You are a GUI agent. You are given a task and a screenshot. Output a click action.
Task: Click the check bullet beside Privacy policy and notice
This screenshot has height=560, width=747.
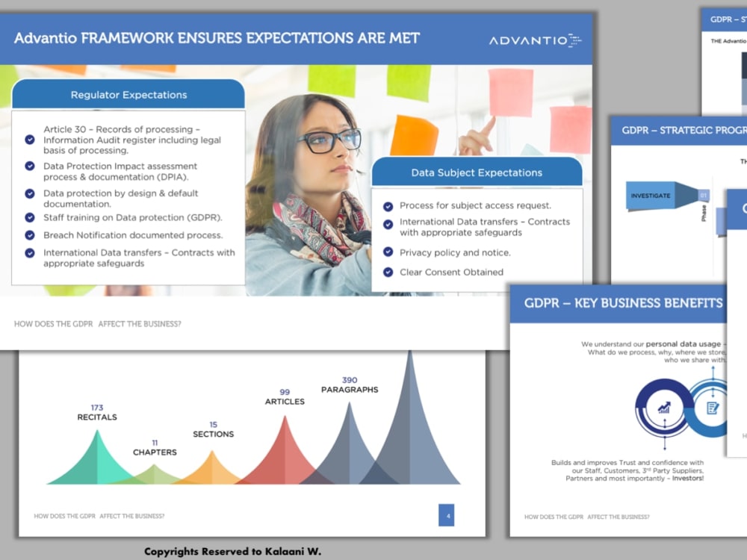[388, 252]
